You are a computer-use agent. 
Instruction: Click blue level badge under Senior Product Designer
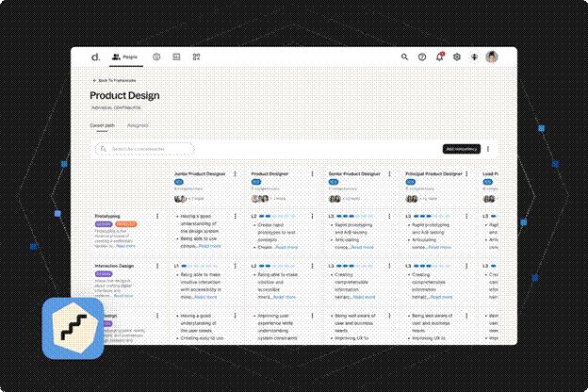coord(334,182)
